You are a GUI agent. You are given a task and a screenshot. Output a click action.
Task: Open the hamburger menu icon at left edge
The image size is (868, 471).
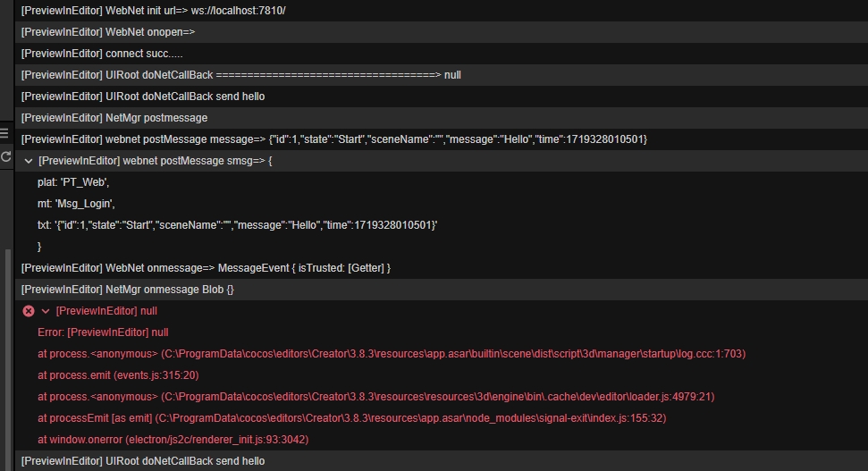[4, 134]
